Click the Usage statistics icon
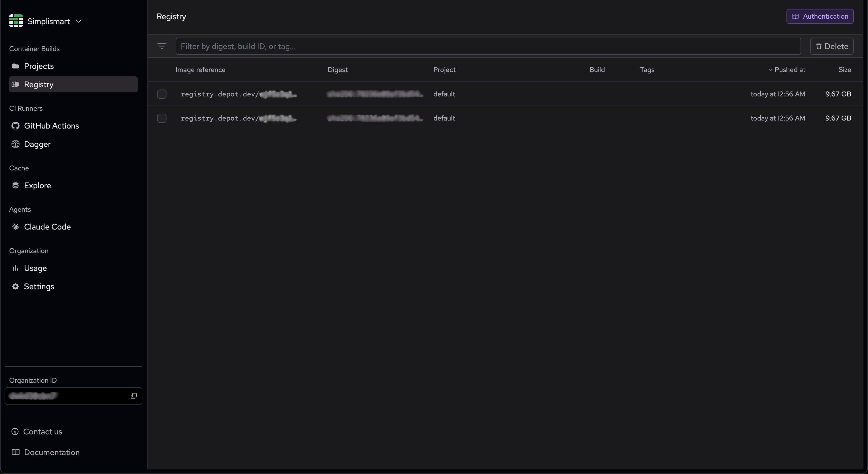Screen dimensions: 868x474 click(x=15, y=268)
